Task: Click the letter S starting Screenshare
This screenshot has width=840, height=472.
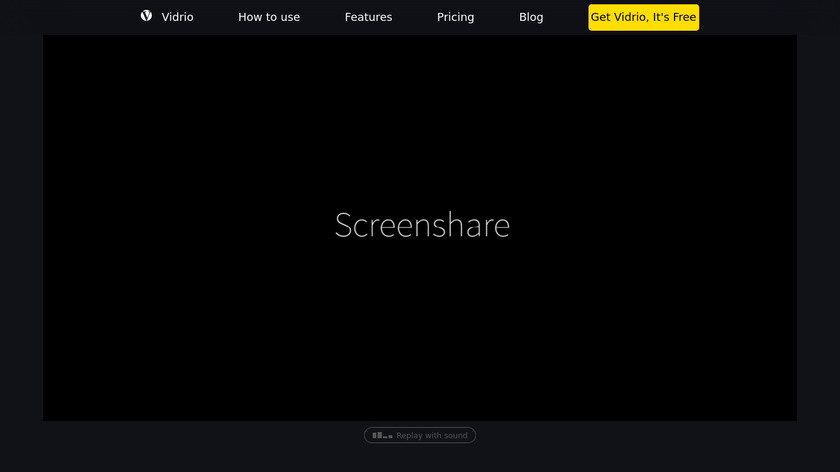Action: point(343,225)
